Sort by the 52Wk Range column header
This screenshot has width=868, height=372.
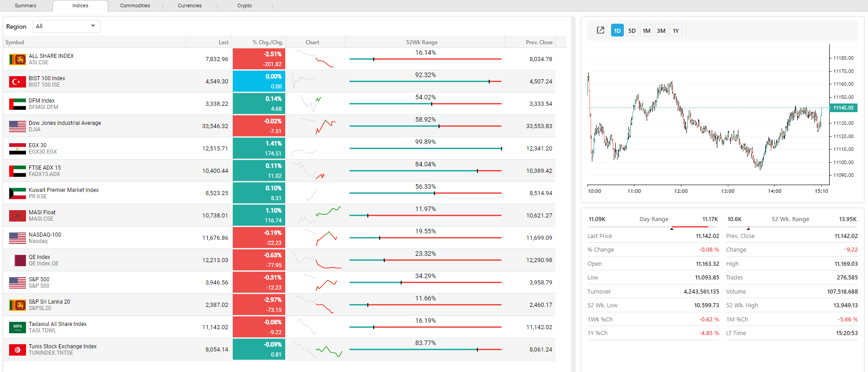tap(425, 42)
